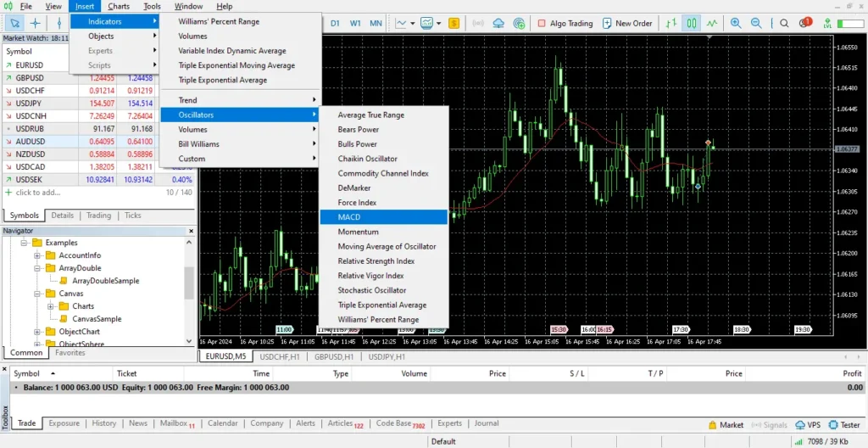The image size is (868, 448).
Task: Open the notifications icon with red badge
Action: [805, 23]
